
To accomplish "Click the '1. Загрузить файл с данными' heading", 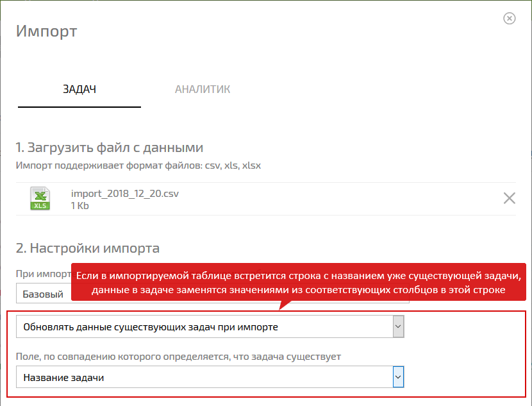I will [109, 148].
